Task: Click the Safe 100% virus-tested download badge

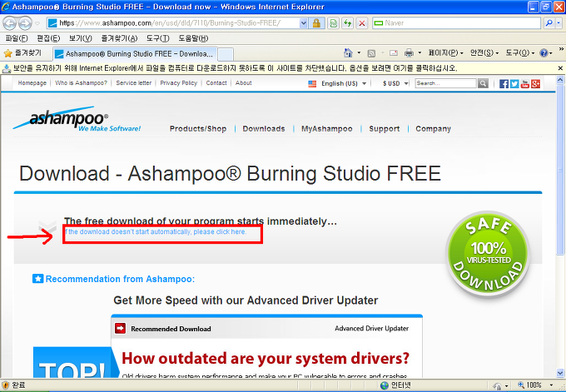Action: click(488, 254)
